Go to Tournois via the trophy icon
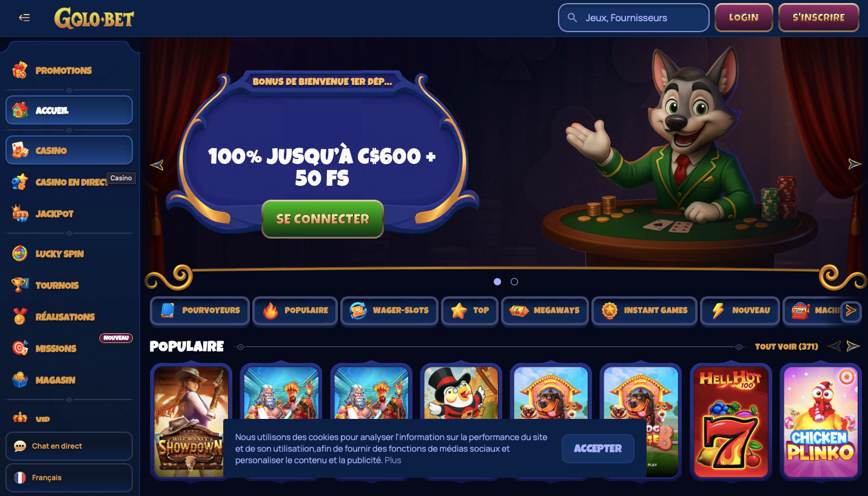Image resolution: width=868 pixels, height=496 pixels. [x=20, y=285]
